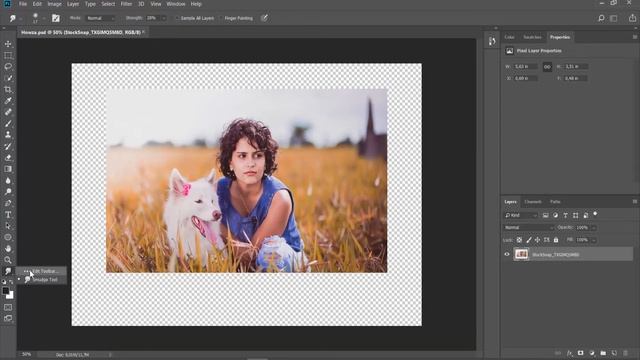Image resolution: width=640 pixels, height=360 pixels.
Task: Select the Dodge tool
Action: click(x=8, y=192)
